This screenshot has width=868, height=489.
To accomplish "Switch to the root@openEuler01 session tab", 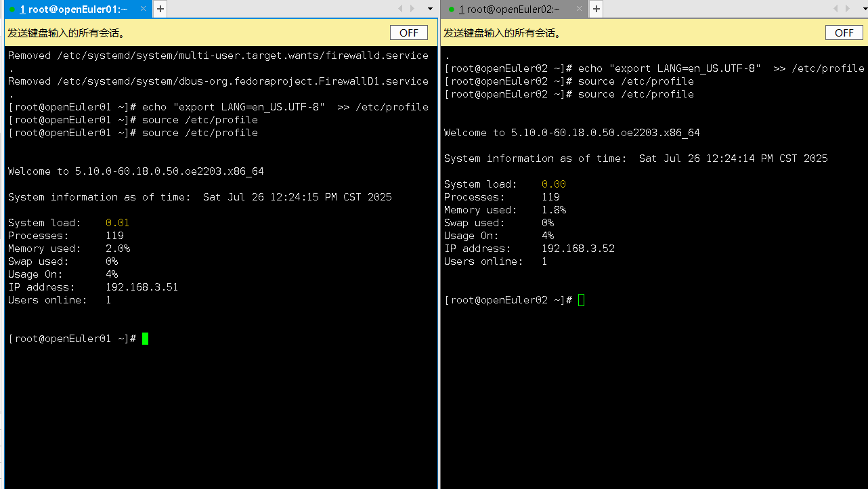I will tap(77, 9).
